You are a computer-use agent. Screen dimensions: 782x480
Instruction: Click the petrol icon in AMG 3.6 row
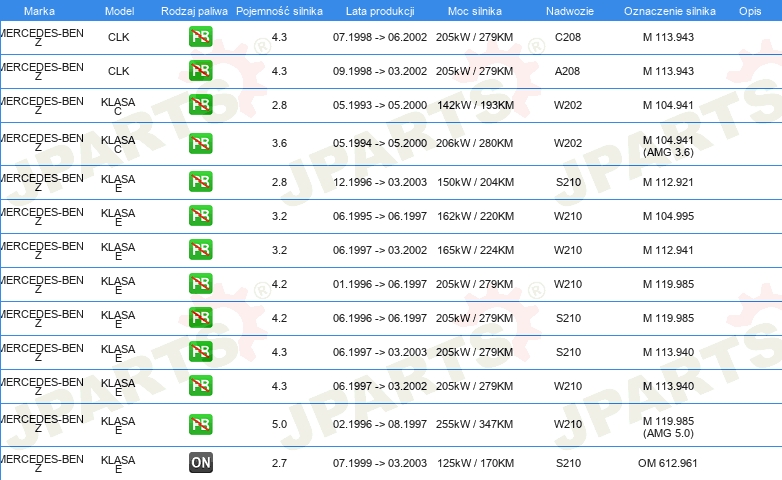200,143
